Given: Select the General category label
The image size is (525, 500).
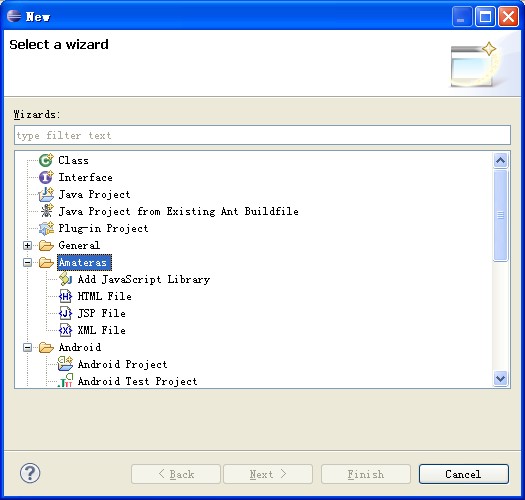Looking at the screenshot, I should pyautogui.click(x=79, y=245).
